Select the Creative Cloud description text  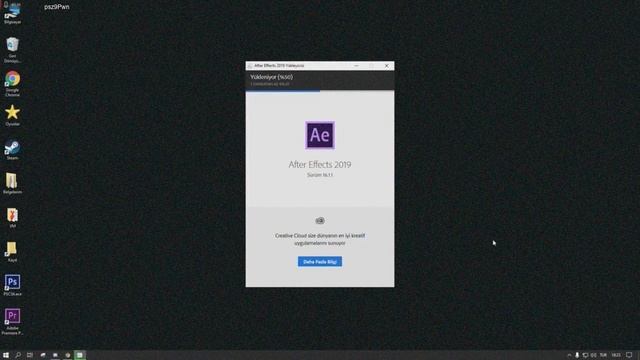pos(320,239)
